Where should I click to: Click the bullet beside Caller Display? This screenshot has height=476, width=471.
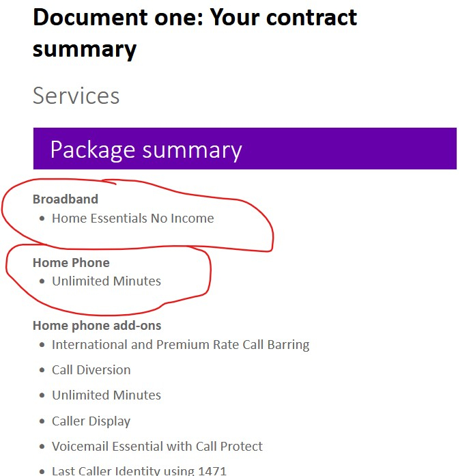tap(42, 421)
